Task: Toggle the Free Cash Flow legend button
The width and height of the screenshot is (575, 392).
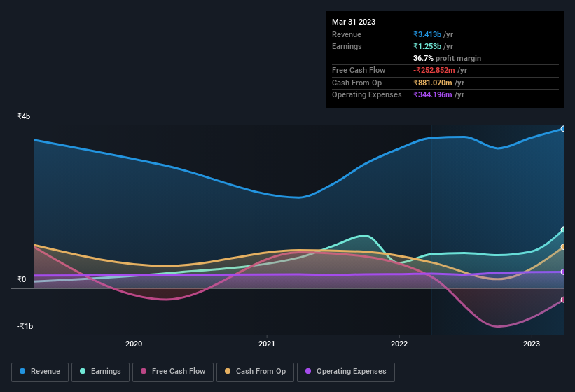Action: 173,372
